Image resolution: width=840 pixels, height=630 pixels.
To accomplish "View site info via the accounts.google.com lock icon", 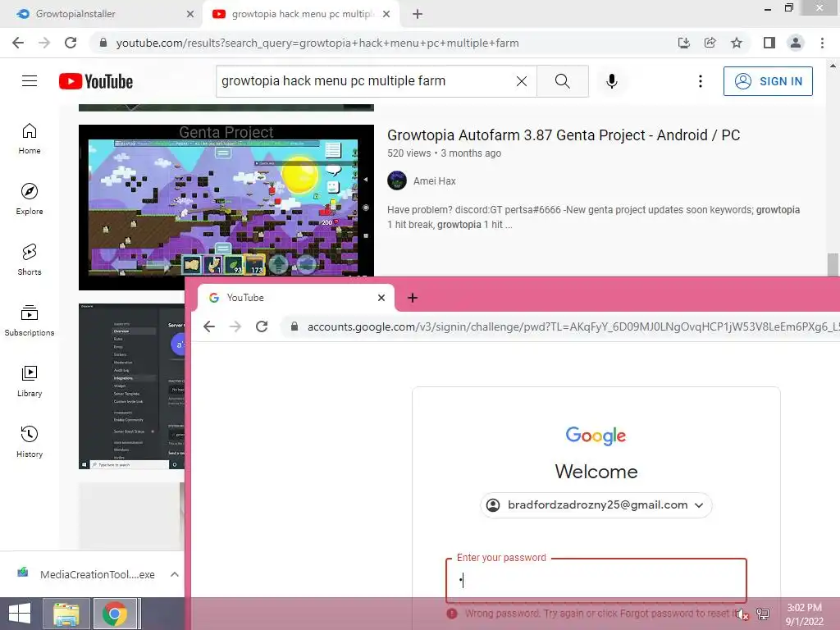I will [x=294, y=326].
